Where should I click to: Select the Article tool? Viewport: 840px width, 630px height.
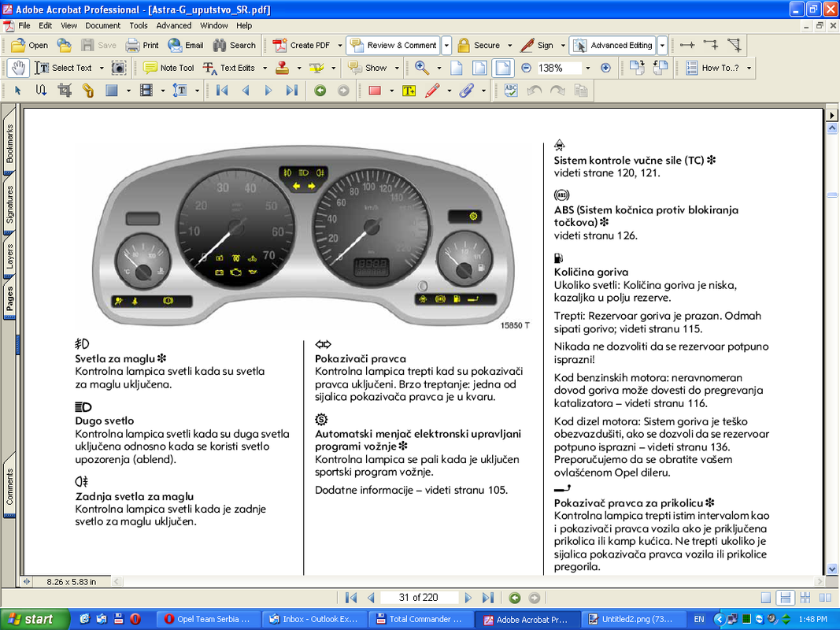[x=41, y=91]
